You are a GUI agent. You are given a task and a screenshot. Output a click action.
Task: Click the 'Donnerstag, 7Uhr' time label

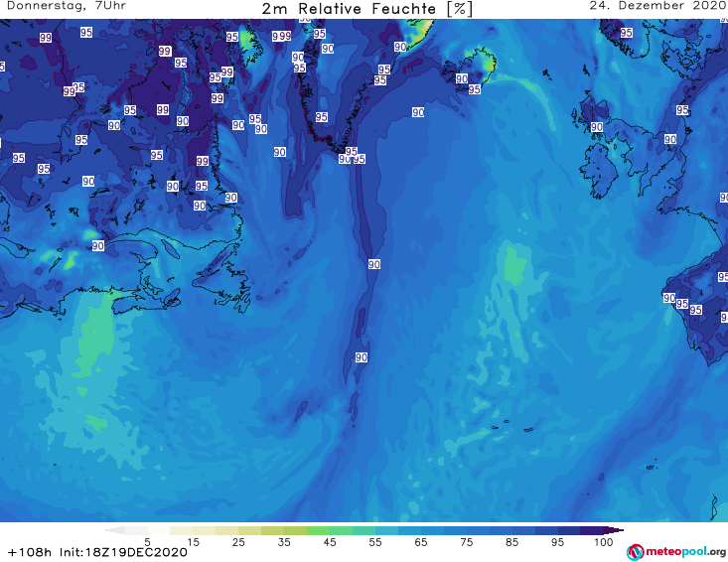coord(67,6)
